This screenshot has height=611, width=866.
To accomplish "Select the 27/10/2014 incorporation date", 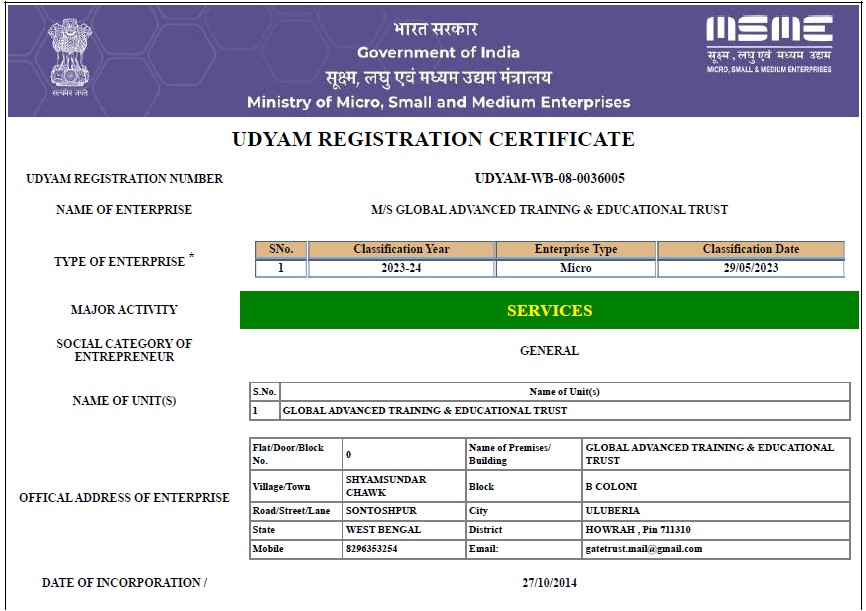I will (550, 583).
